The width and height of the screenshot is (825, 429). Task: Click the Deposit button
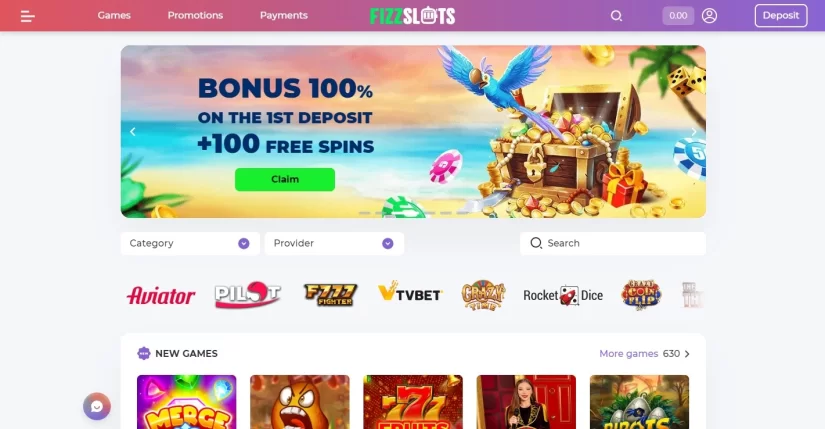781,16
